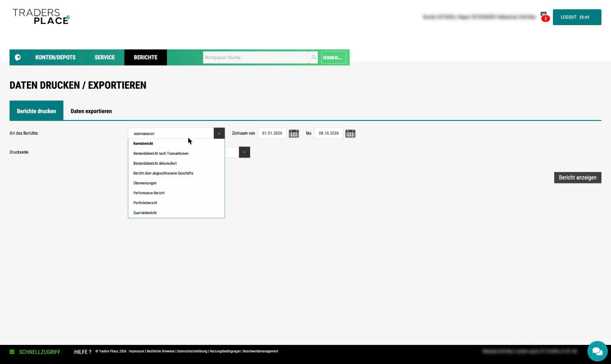The width and height of the screenshot is (611, 364).
Task: Click the Traders Place logo
Action: (41, 16)
